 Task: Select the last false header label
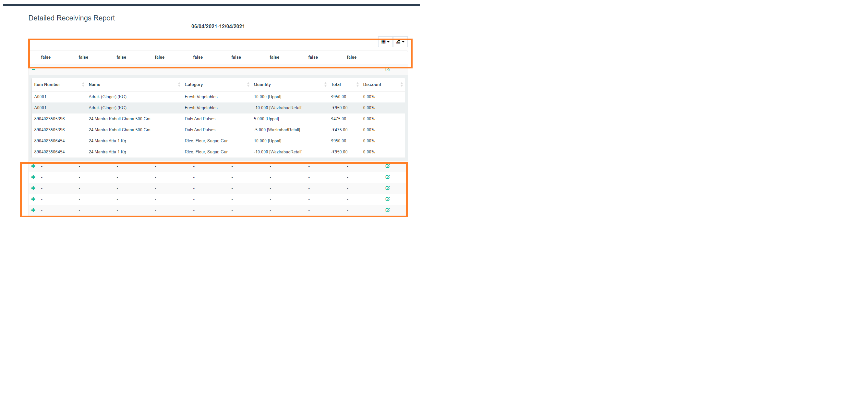(351, 57)
